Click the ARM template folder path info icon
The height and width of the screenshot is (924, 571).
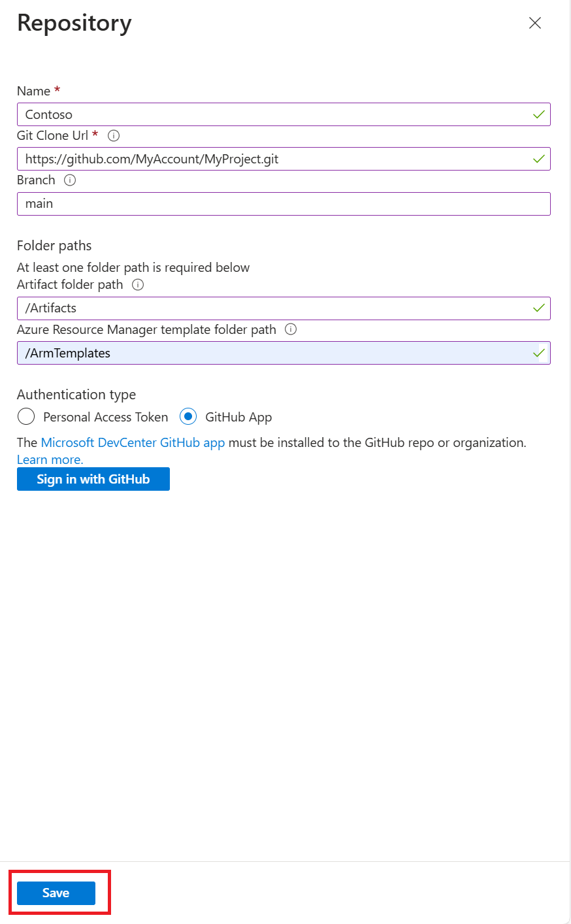(x=291, y=329)
